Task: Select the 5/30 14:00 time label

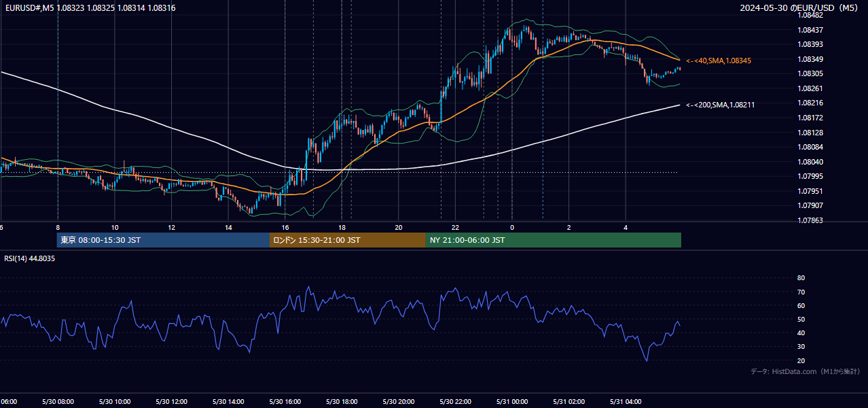Action: coord(228,402)
